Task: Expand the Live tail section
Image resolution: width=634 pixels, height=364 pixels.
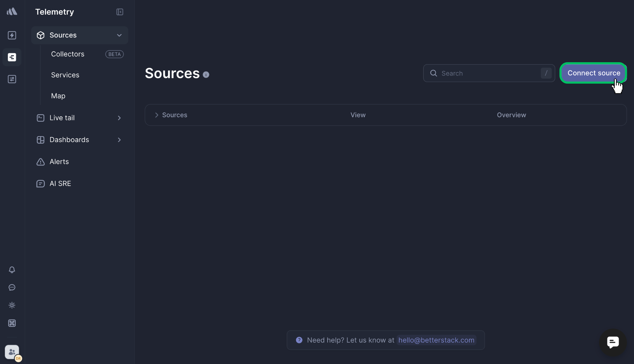Action: pos(119,118)
